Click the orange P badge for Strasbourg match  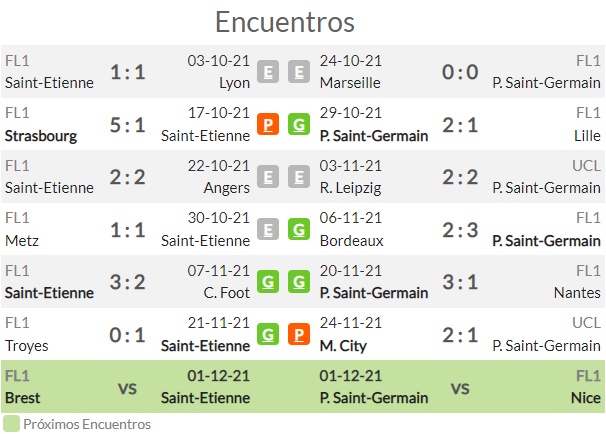pos(268,124)
